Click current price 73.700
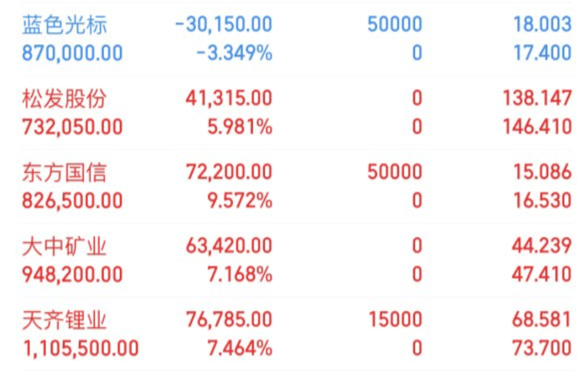Viewport: 588px width, 371px height. (542, 349)
